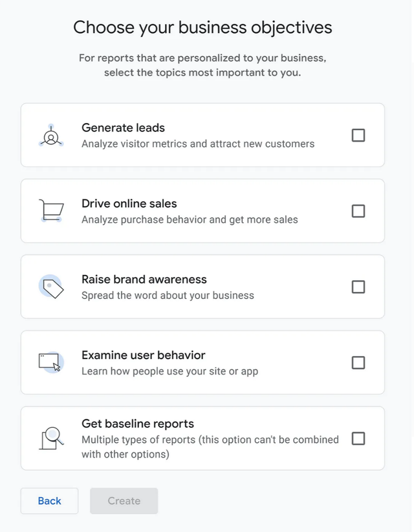Click the "Drive online sales" title text
This screenshot has width=414, height=532.
[x=129, y=204]
